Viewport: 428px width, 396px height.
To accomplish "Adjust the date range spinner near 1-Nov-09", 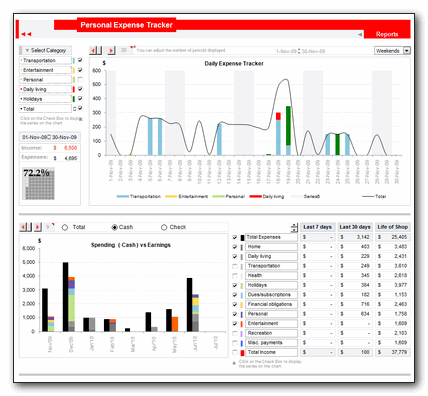I will [299, 51].
